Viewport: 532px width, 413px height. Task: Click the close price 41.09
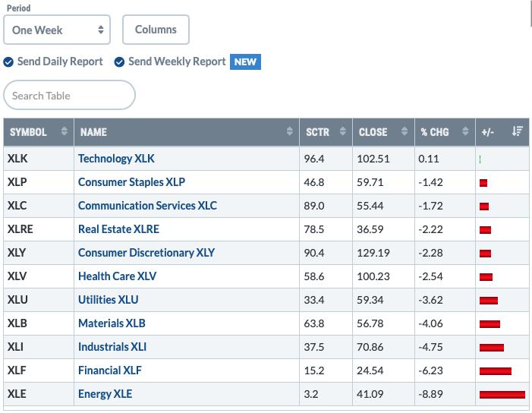point(370,394)
